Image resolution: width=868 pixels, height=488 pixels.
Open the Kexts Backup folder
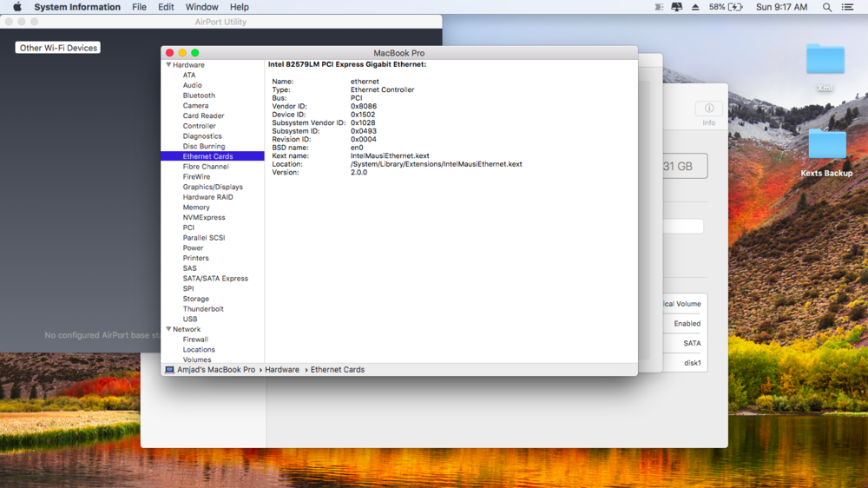(x=826, y=145)
